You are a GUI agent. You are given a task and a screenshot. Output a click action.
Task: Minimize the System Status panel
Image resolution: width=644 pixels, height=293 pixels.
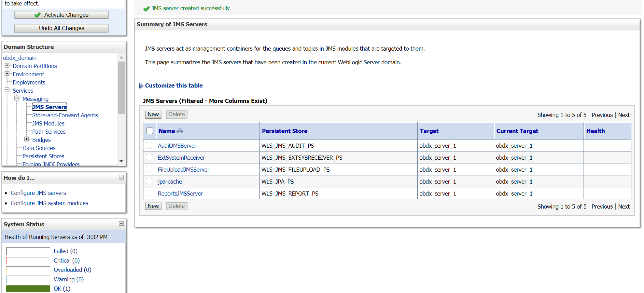pos(121,224)
